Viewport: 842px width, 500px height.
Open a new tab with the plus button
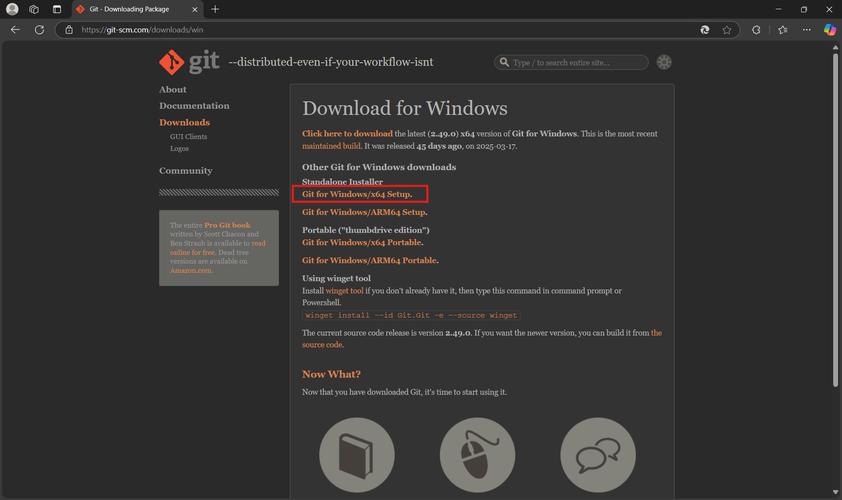click(215, 9)
